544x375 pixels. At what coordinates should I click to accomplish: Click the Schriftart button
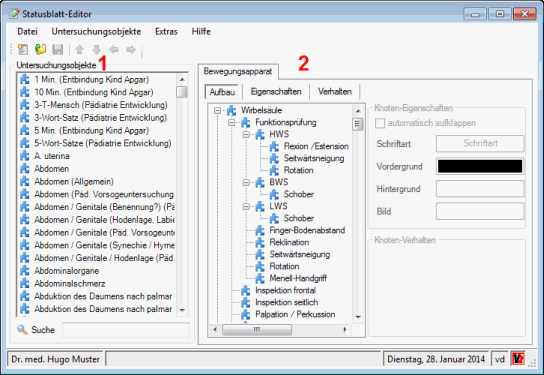pyautogui.click(x=480, y=143)
